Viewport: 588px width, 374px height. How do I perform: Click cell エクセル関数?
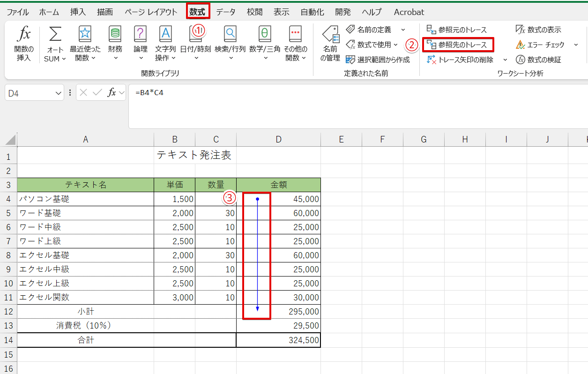point(86,297)
